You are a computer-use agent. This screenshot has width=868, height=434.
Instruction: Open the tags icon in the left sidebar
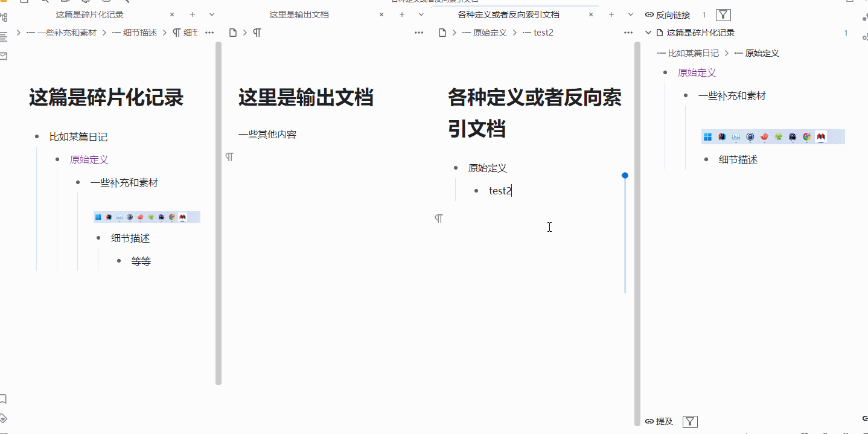pyautogui.click(x=4, y=416)
